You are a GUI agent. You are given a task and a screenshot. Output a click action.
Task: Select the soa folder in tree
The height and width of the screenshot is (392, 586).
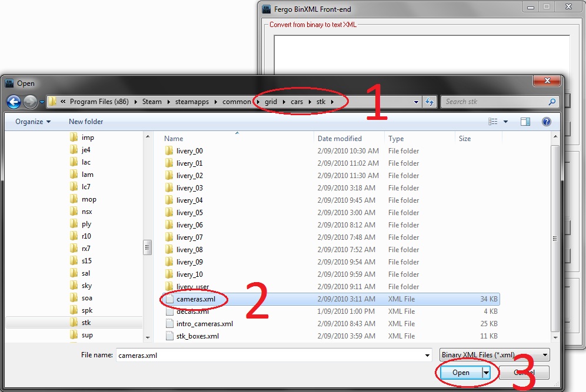(x=86, y=298)
